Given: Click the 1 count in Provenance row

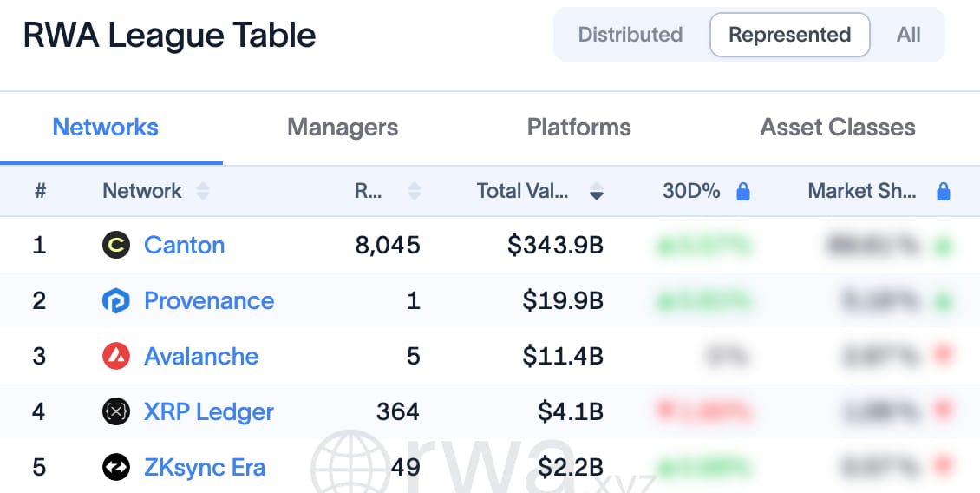Looking at the screenshot, I should [x=413, y=300].
